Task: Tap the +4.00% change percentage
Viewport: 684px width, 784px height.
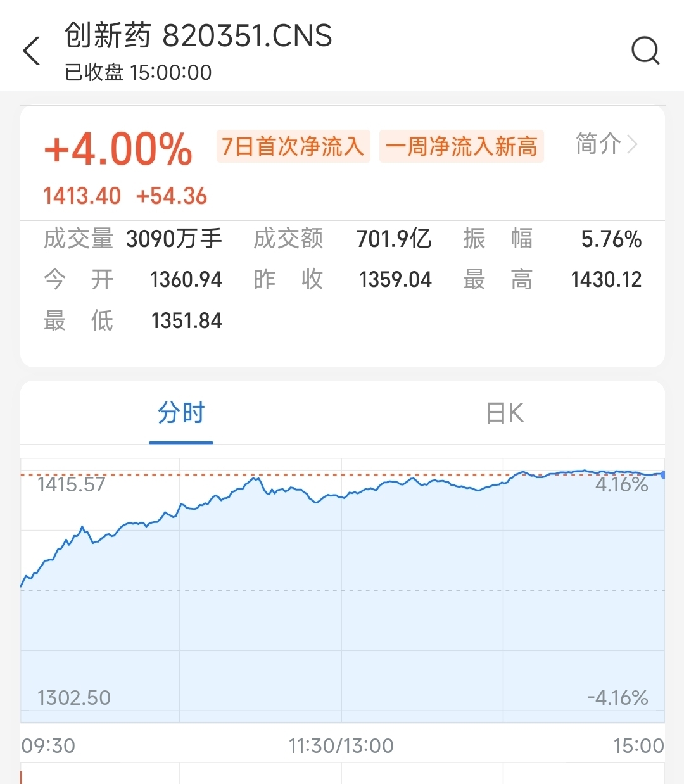Action: [118, 150]
